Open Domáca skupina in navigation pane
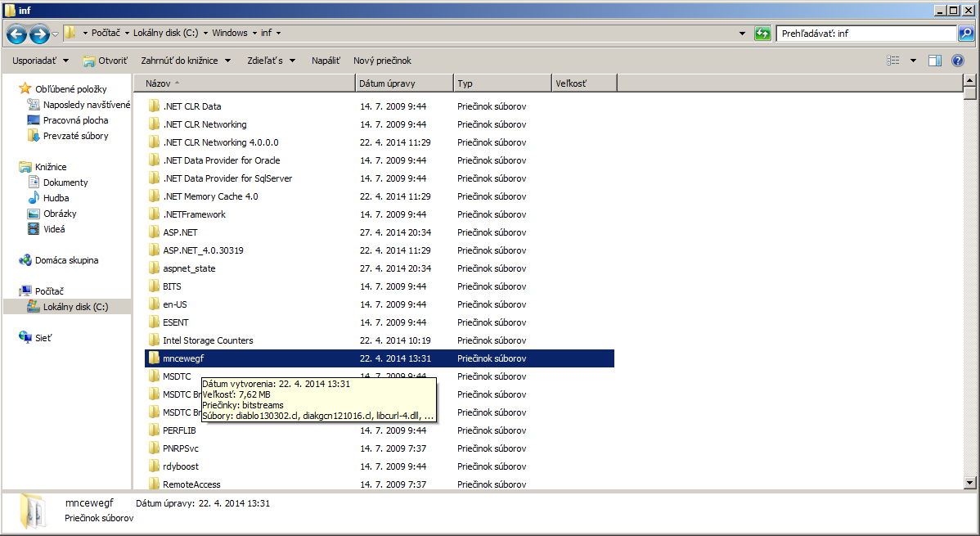 point(65,260)
